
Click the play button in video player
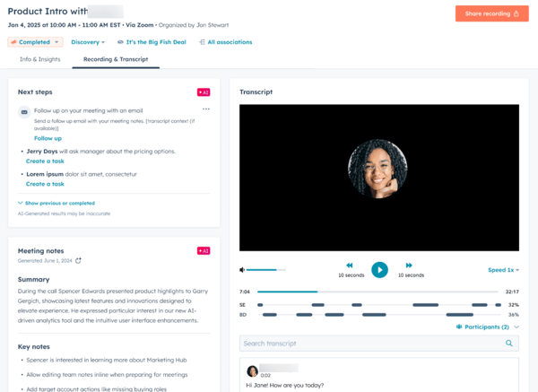click(379, 269)
